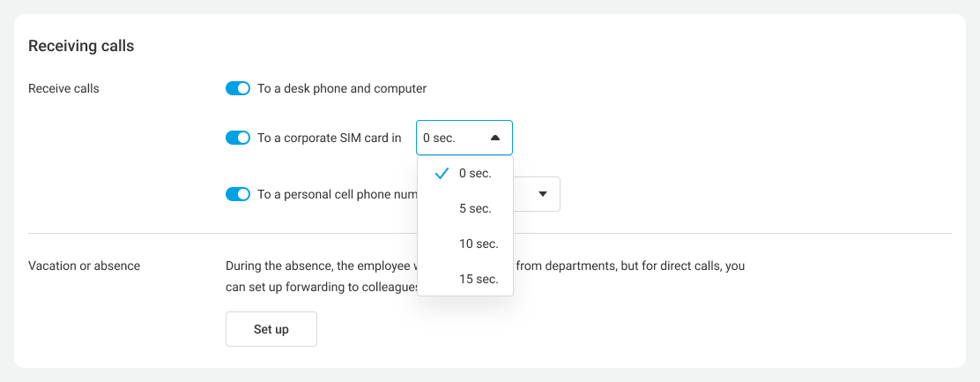Collapse the corporate SIM delay dropdown
980x382 pixels.
pyautogui.click(x=464, y=138)
